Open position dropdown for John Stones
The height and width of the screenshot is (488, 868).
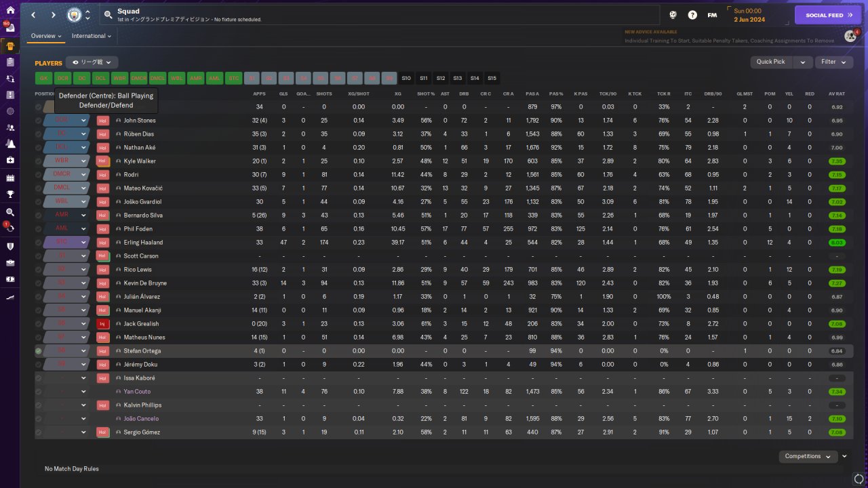click(83, 121)
